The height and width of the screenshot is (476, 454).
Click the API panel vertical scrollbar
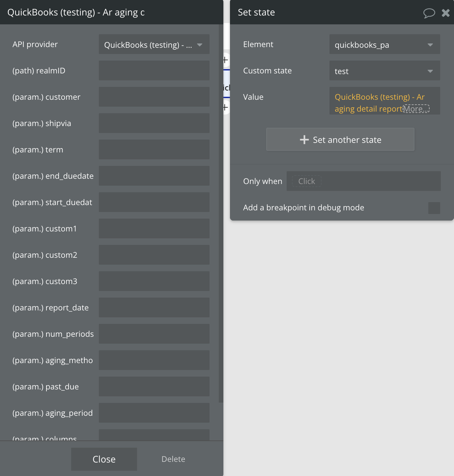click(221, 213)
